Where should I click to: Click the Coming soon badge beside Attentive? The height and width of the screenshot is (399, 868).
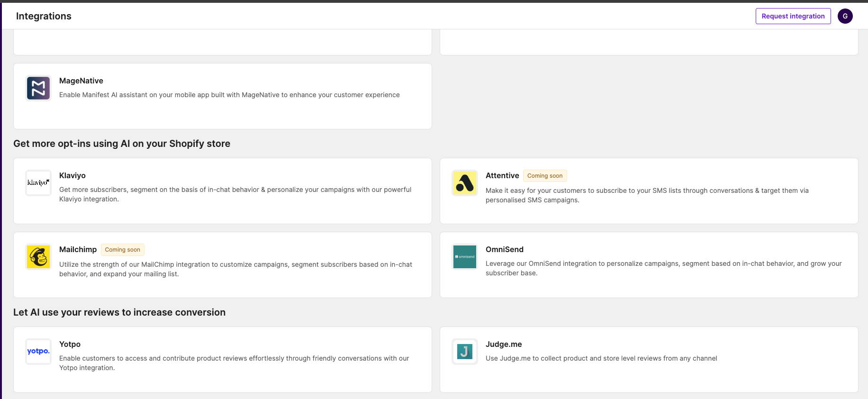tap(545, 176)
